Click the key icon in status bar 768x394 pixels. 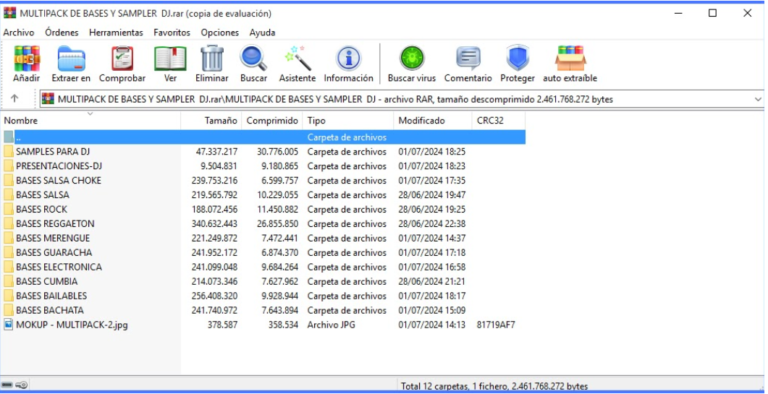22,385
